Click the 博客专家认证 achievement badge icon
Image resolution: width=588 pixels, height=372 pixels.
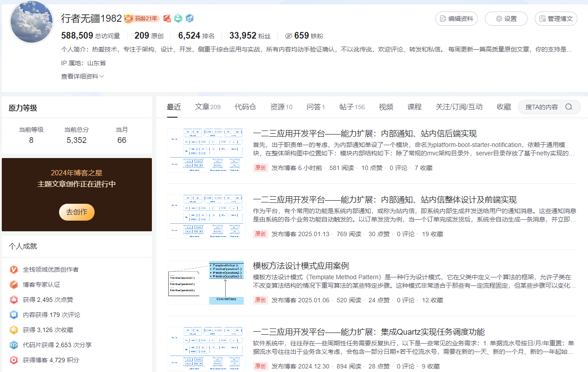click(13, 284)
